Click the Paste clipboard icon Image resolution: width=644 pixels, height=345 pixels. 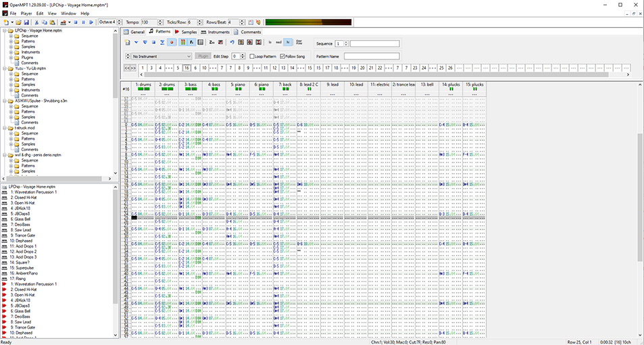pyautogui.click(x=52, y=22)
